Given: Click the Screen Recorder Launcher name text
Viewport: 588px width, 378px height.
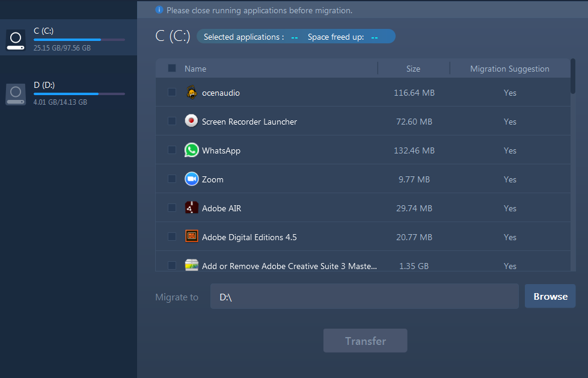Looking at the screenshot, I should tap(250, 122).
